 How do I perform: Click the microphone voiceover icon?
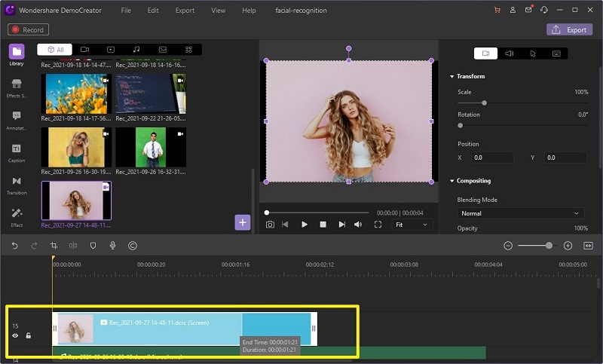pyautogui.click(x=112, y=246)
